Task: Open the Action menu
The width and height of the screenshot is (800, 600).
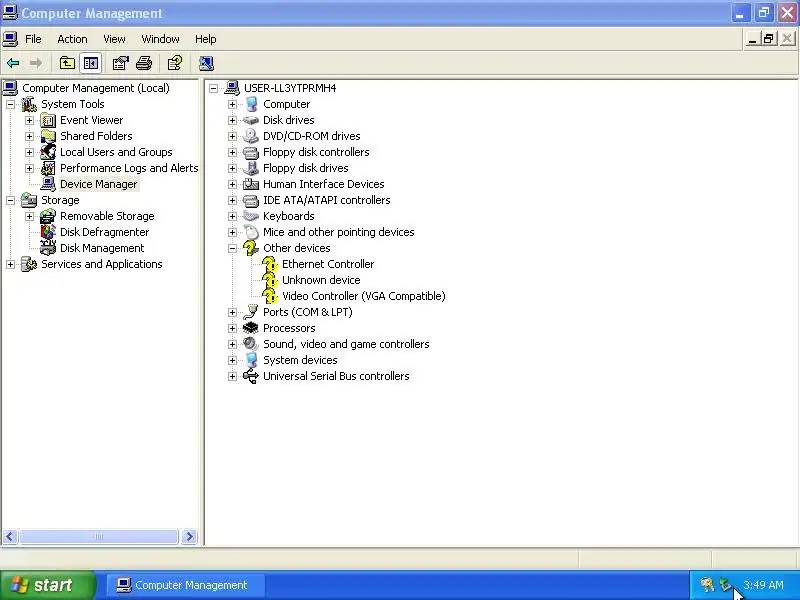Action: (72, 39)
